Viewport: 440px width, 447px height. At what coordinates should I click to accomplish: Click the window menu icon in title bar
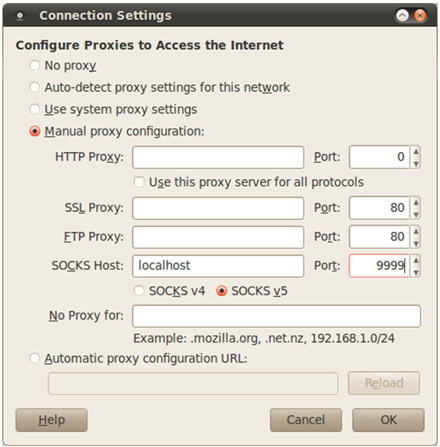(x=20, y=15)
